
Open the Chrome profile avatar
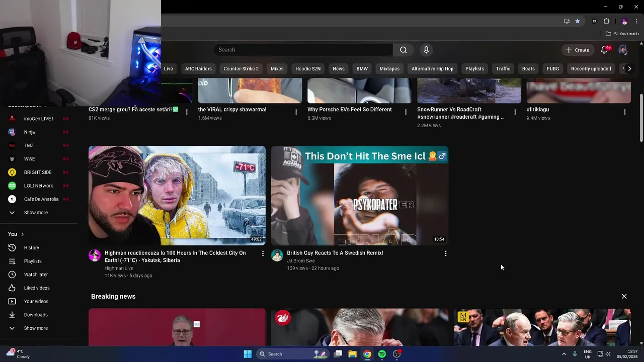point(624,21)
